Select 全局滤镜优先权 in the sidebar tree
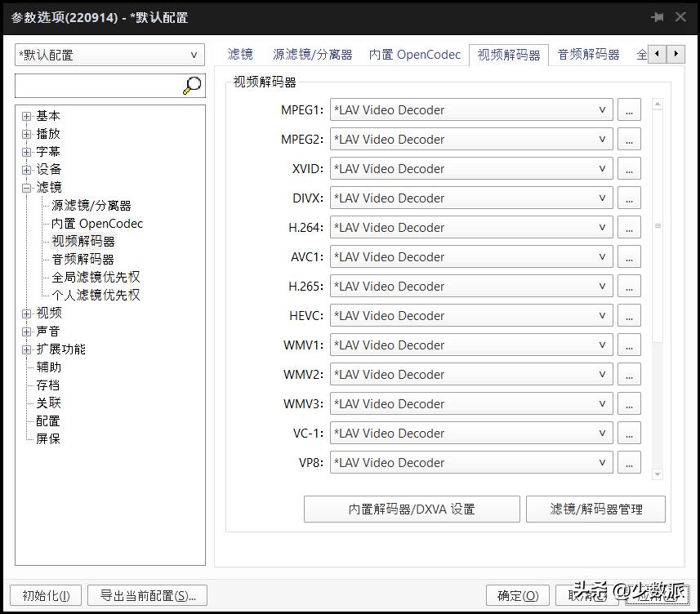 click(96, 276)
